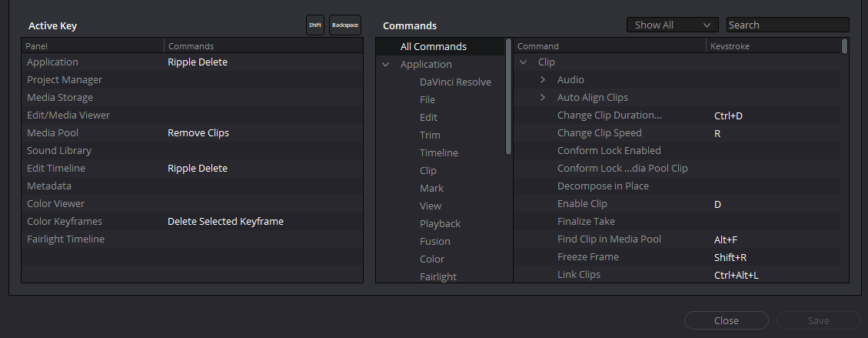Expand the Audio command group
Screen dimensions: 868x338
click(543, 80)
